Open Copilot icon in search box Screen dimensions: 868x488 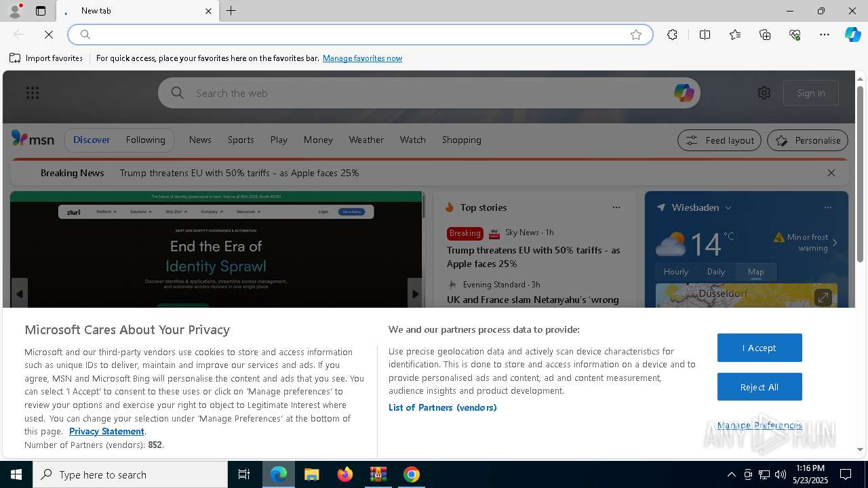(x=684, y=93)
